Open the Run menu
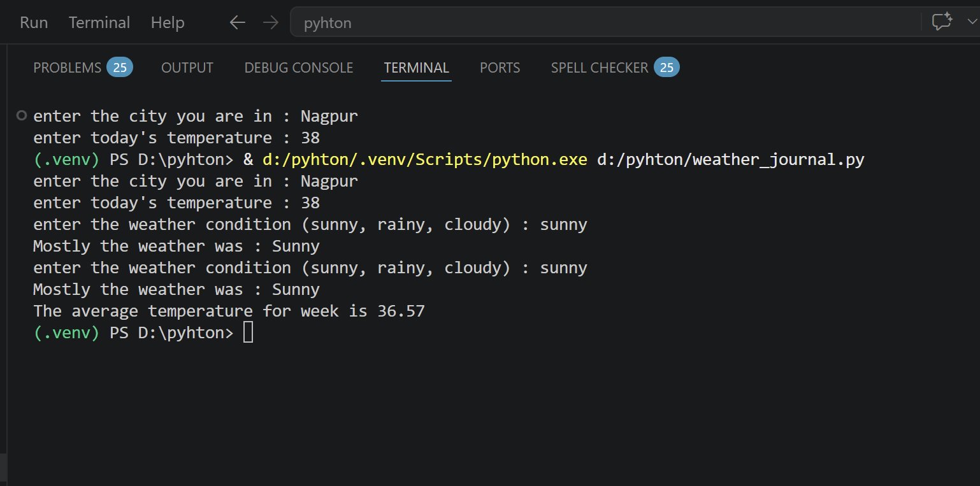 point(34,23)
